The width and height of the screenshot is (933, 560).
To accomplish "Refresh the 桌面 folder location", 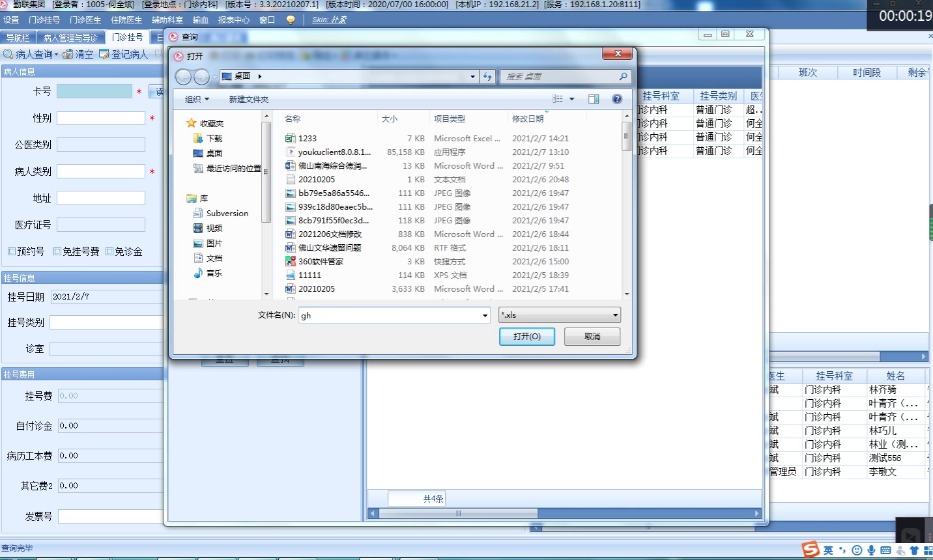I will coord(488,76).
